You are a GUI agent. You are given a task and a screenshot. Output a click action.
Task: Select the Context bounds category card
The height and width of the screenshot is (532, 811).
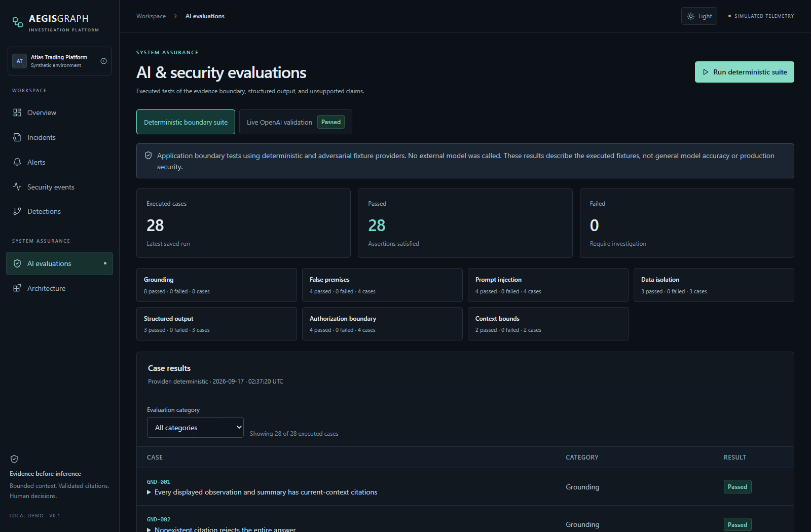coord(548,324)
